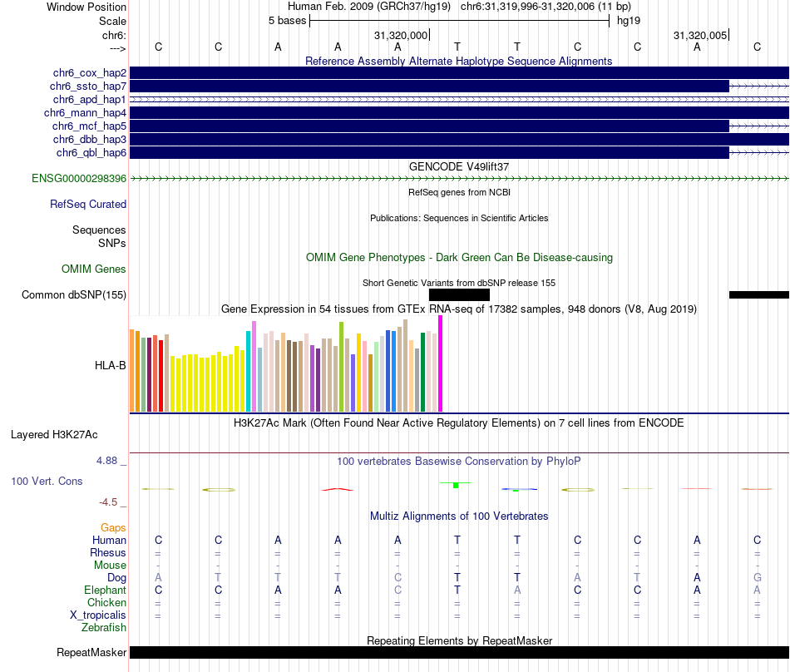Click the chr6_cox_hap2 alignment bar

(x=459, y=73)
